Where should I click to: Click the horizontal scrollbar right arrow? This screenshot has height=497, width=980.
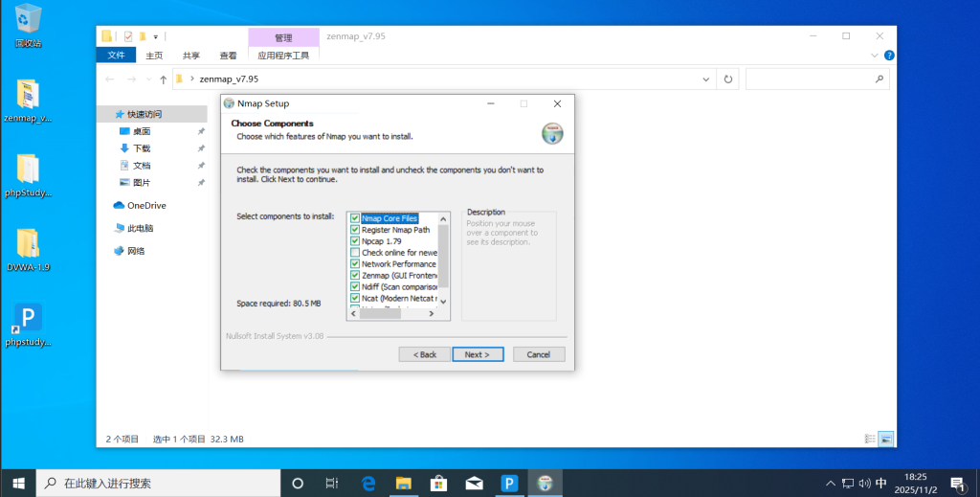point(434,312)
